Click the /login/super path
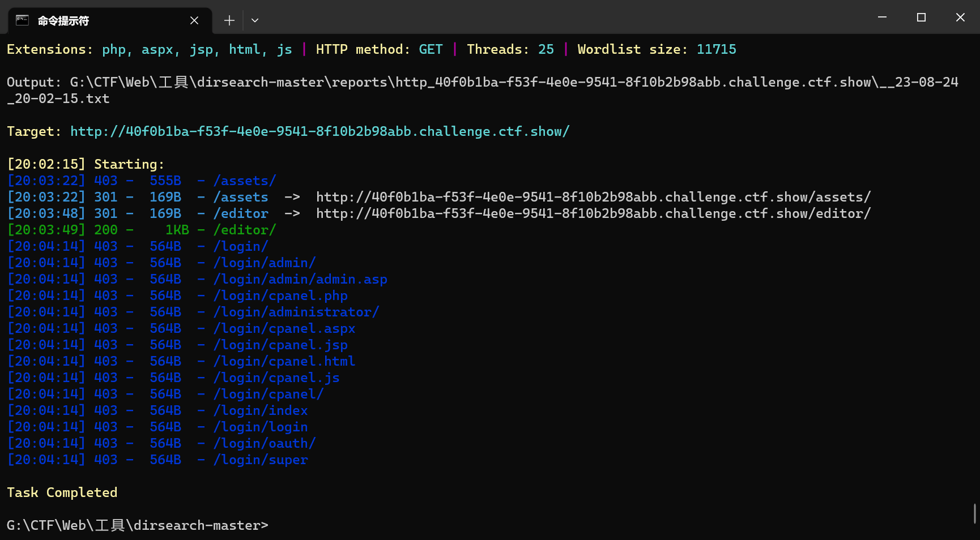 point(261,460)
